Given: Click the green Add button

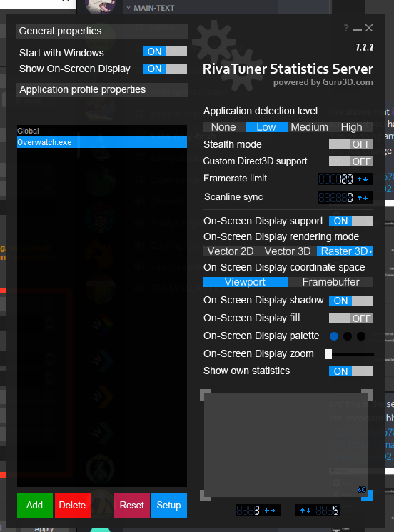Looking at the screenshot, I should click(x=35, y=506).
